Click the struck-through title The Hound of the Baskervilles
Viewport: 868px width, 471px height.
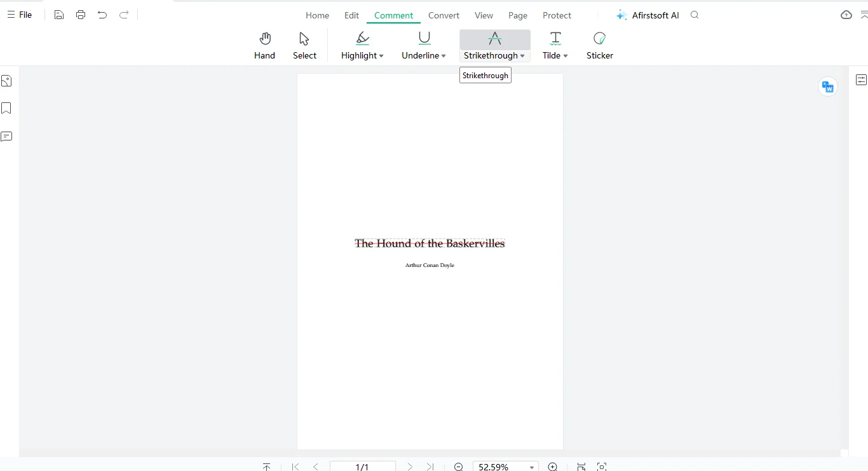430,243
